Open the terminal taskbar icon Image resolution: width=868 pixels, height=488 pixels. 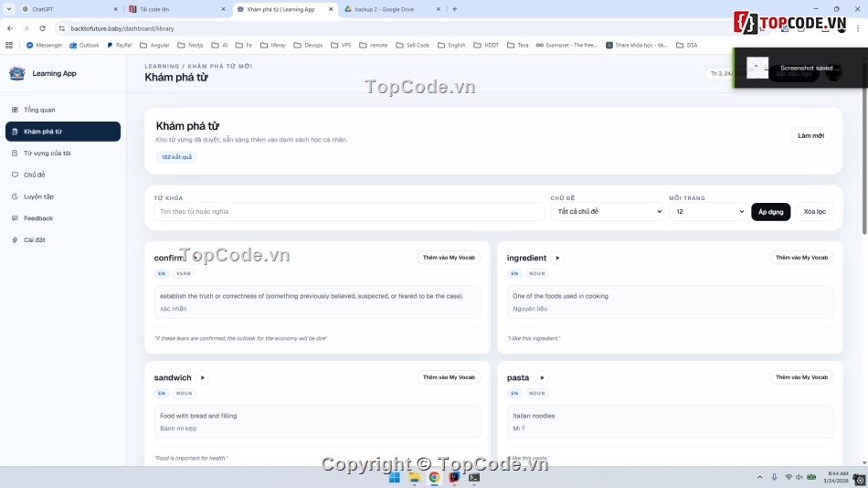(x=474, y=477)
